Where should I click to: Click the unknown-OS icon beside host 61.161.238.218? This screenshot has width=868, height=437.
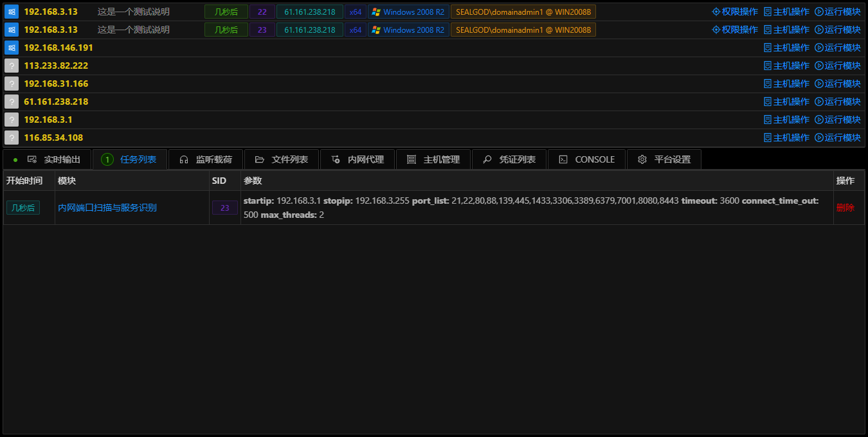tap(12, 102)
